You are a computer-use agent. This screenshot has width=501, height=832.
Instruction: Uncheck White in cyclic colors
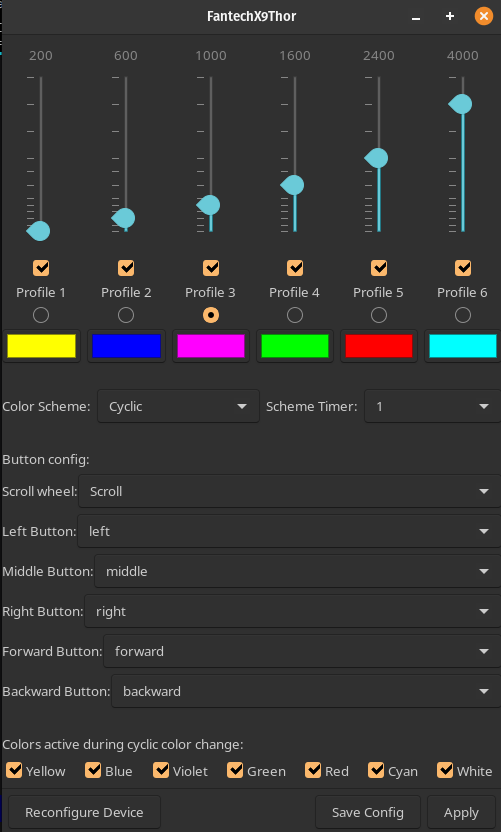[445, 770]
